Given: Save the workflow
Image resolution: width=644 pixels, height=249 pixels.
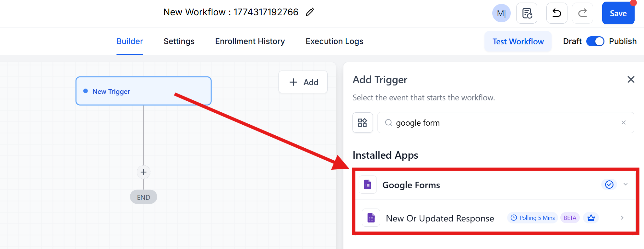Looking at the screenshot, I should (618, 13).
